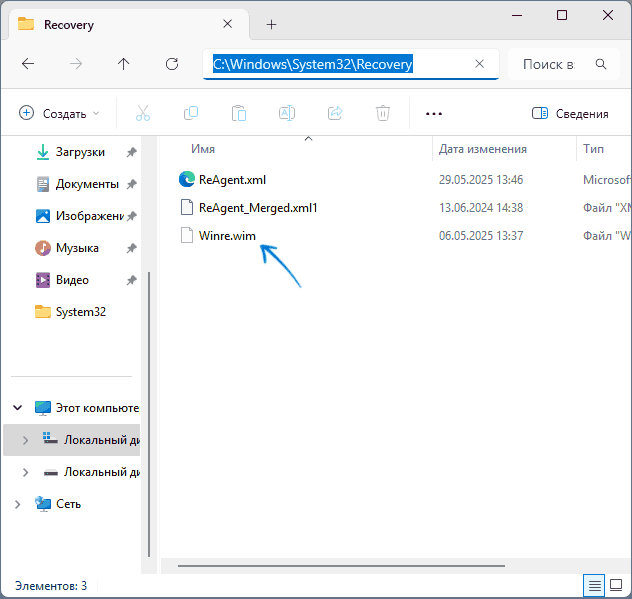Click the Paste clipboard icon
The image size is (632, 599).
coord(239,113)
